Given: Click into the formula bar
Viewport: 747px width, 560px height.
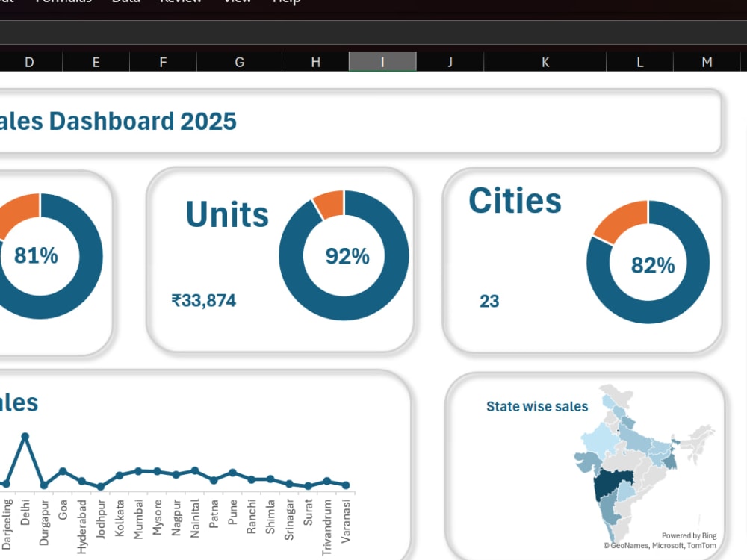Looking at the screenshot, I should (373, 32).
